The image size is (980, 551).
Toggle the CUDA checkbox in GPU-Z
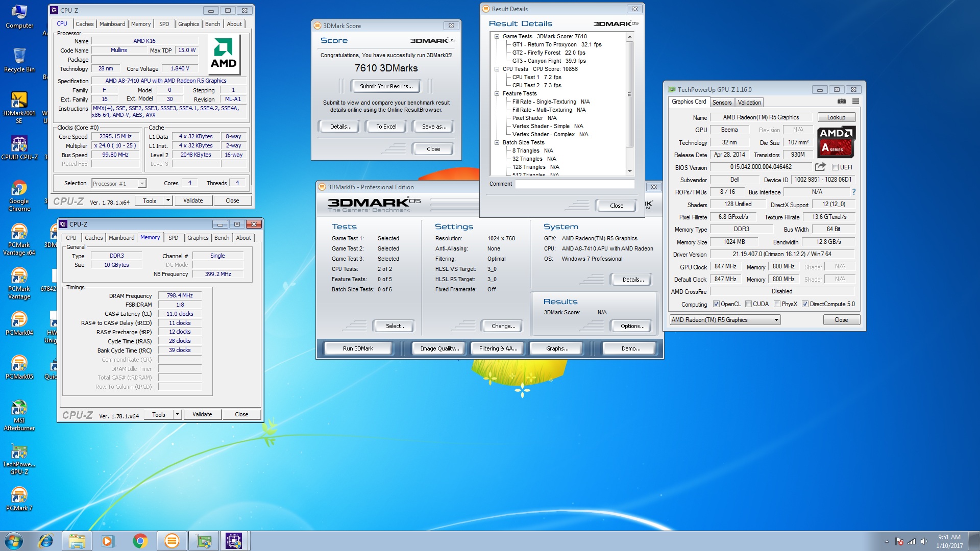point(748,304)
